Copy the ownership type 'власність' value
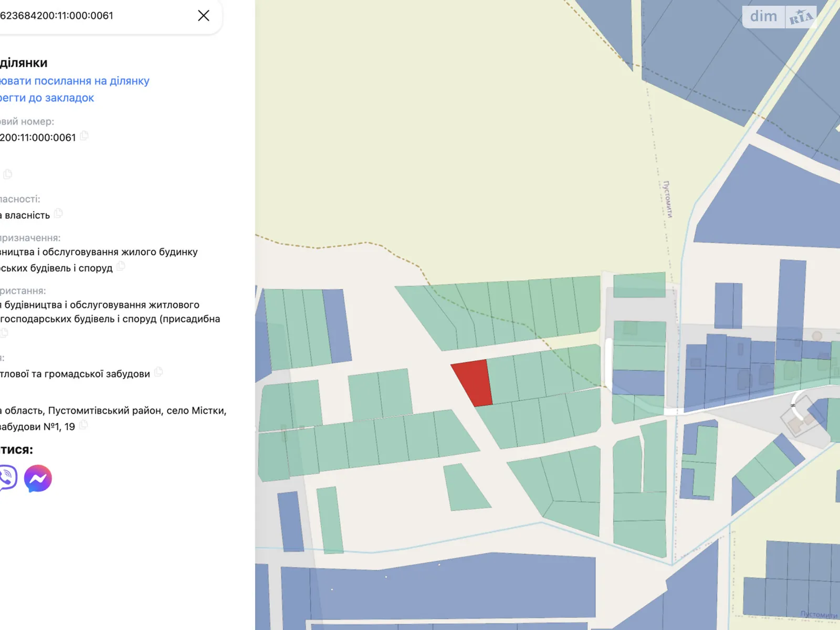 [x=58, y=213]
